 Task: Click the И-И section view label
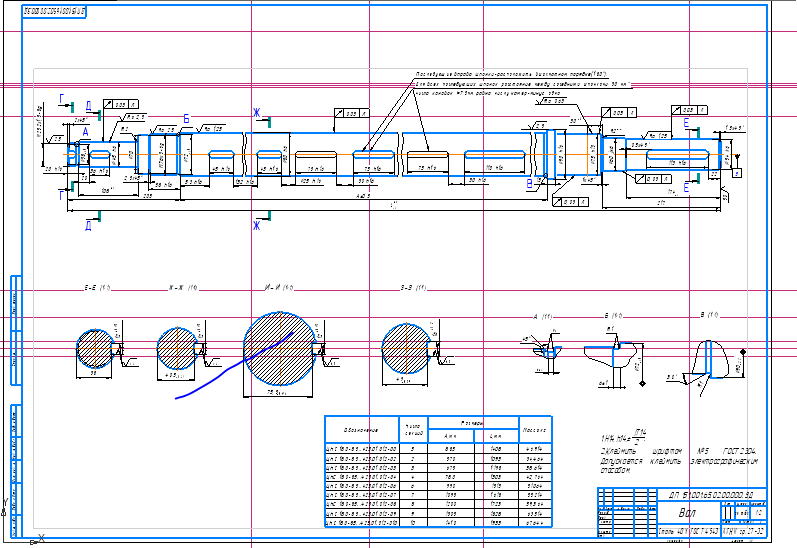point(277,288)
